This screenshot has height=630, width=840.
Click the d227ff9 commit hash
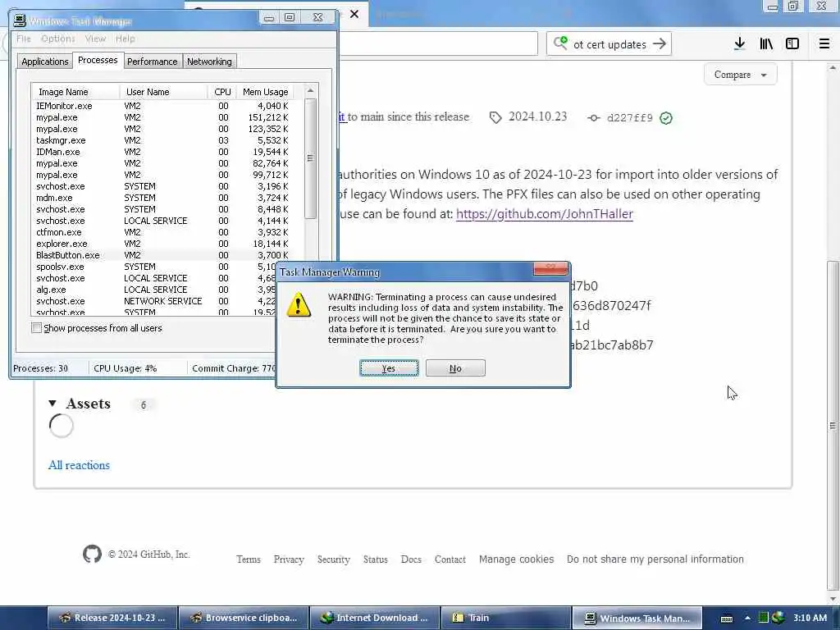pyautogui.click(x=629, y=118)
